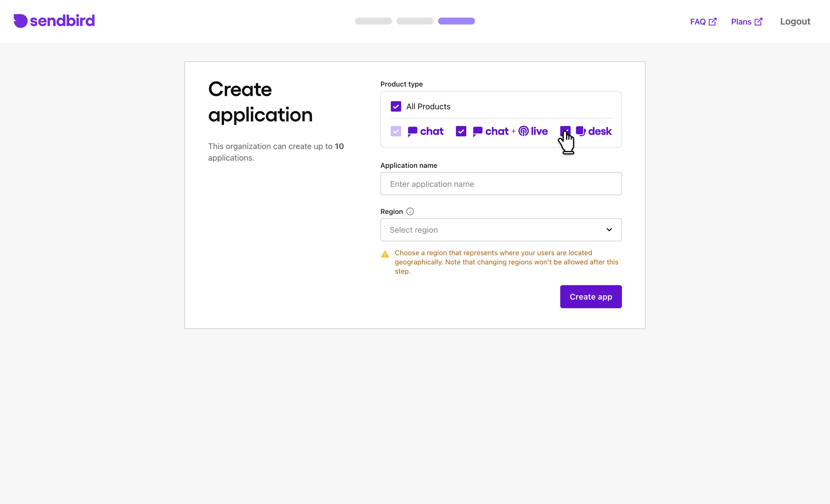
Task: Click the live broadcast icon
Action: (523, 131)
